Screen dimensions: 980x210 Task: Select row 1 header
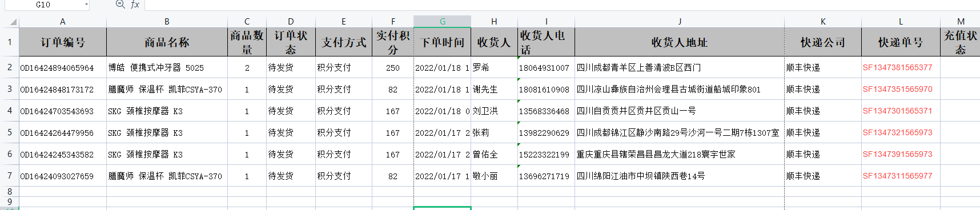click(10, 42)
